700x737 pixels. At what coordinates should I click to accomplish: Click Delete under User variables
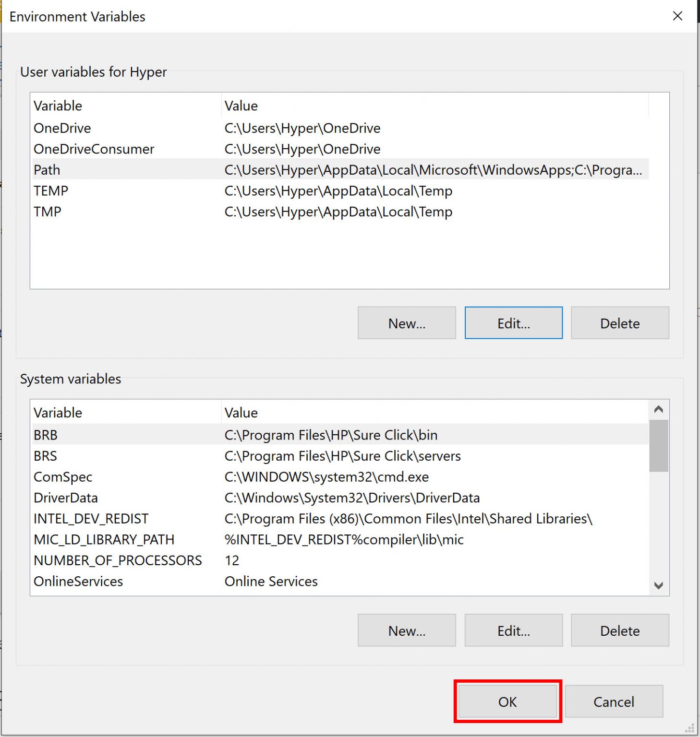pos(620,323)
